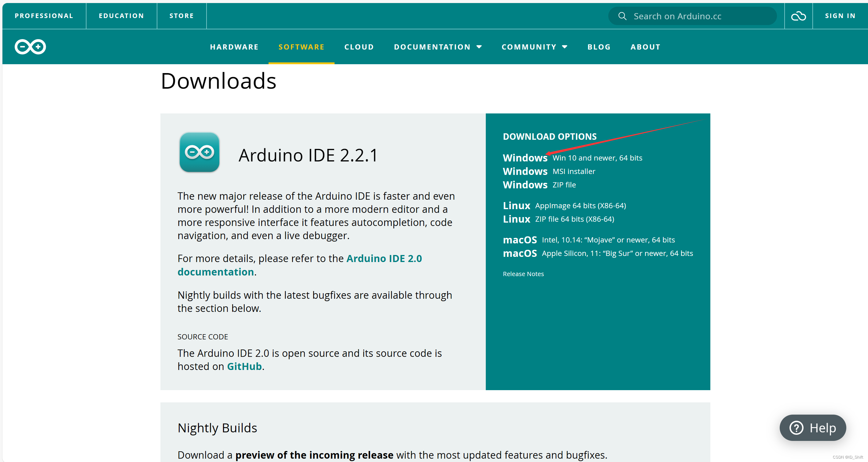Open the Cloud navigation item
This screenshot has width=868, height=462.
click(359, 47)
